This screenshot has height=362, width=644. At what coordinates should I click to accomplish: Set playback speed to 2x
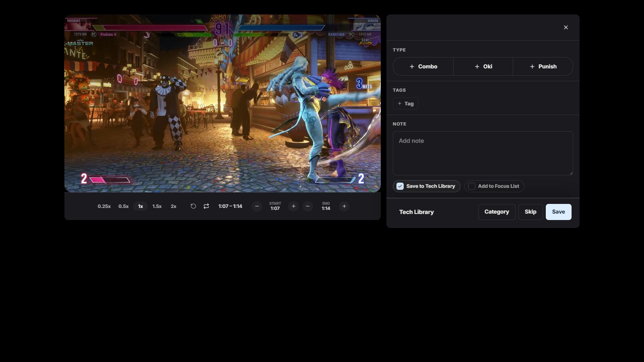(x=173, y=206)
